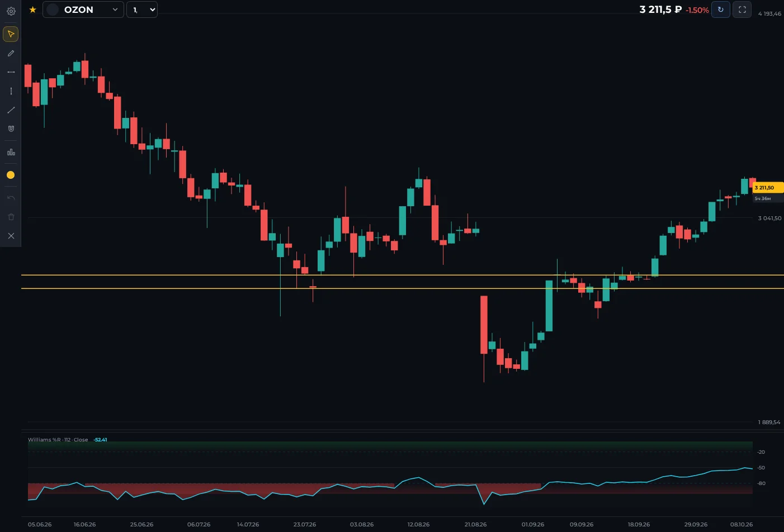Click the 01.09.26 date label
Image resolution: width=784 pixels, height=532 pixels.
click(x=532, y=524)
